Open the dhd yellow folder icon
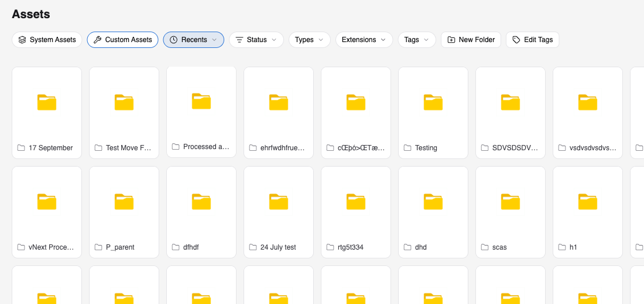 (x=433, y=202)
